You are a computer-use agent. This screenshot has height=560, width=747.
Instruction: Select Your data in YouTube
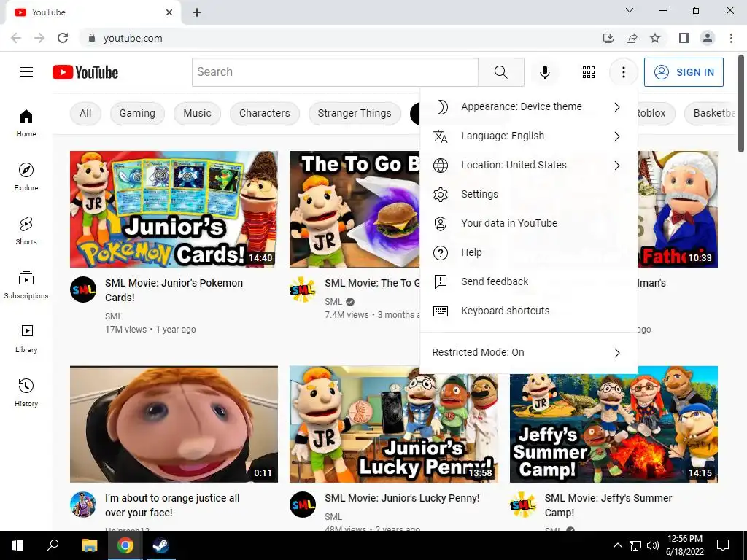click(529, 223)
